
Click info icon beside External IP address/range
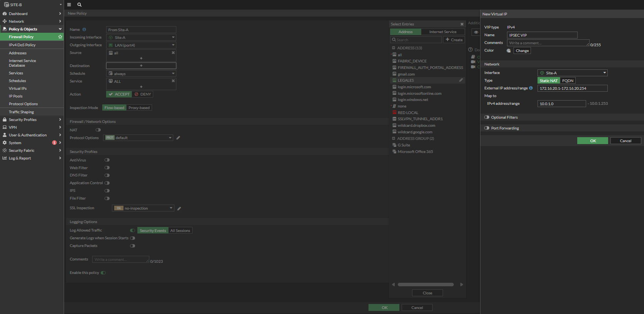click(x=531, y=88)
